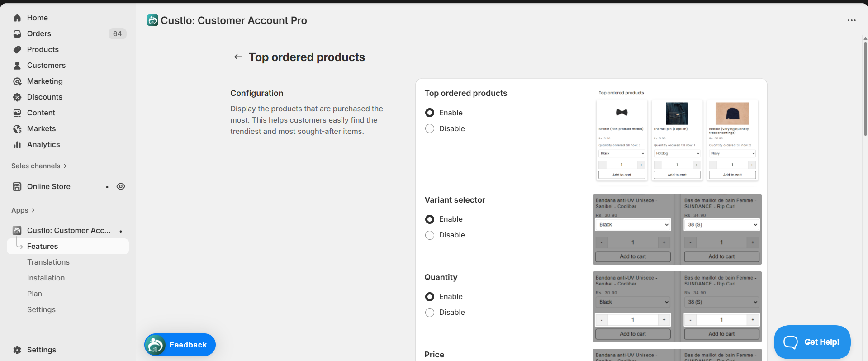Select Translations submenu item

(48, 262)
